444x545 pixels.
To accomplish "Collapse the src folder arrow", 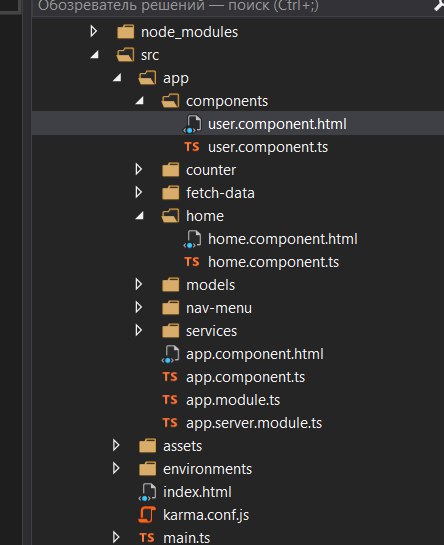I will click(x=95, y=55).
